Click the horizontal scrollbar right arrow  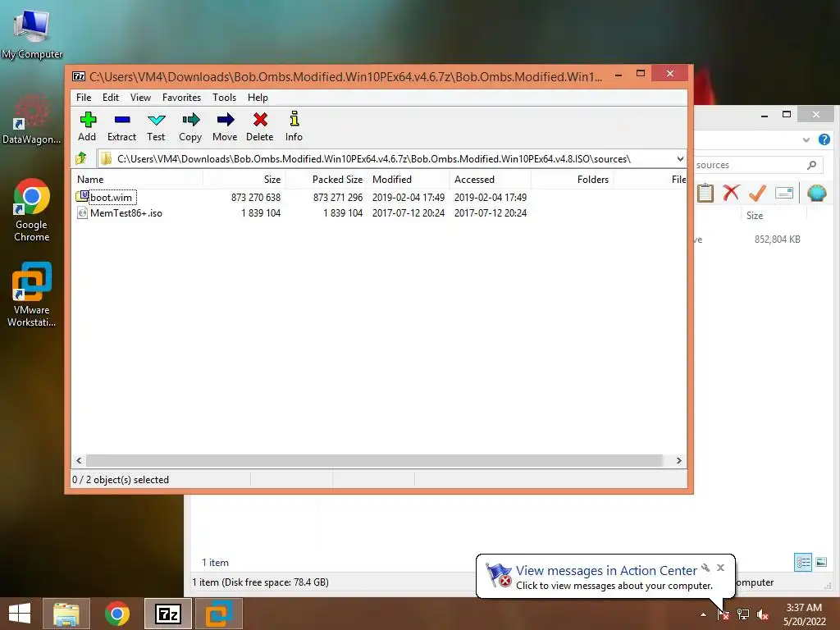pos(678,461)
